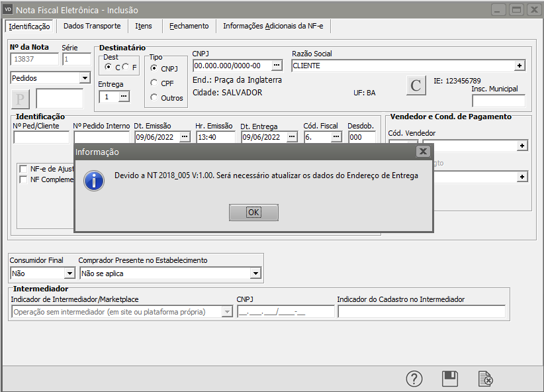Click the help question mark icon
Viewport: 544px width, 392px height.
click(x=414, y=378)
